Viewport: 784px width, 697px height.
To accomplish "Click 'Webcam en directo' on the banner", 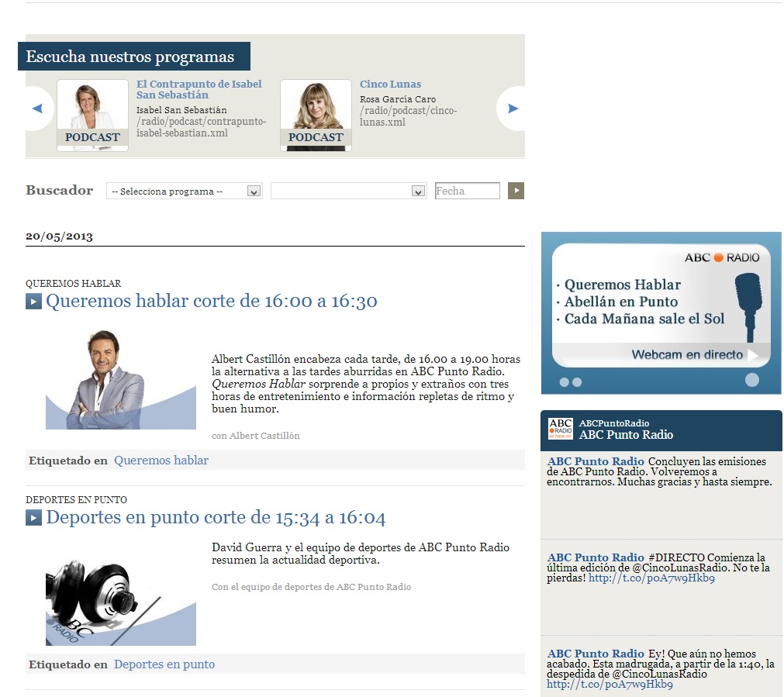I will pyautogui.click(x=687, y=355).
